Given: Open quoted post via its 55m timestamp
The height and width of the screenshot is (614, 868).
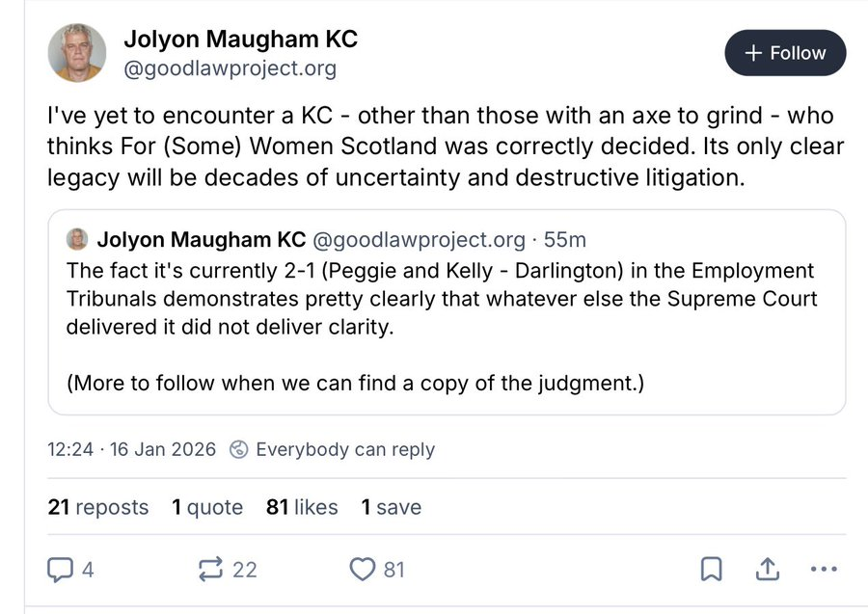Looking at the screenshot, I should pyautogui.click(x=565, y=239).
